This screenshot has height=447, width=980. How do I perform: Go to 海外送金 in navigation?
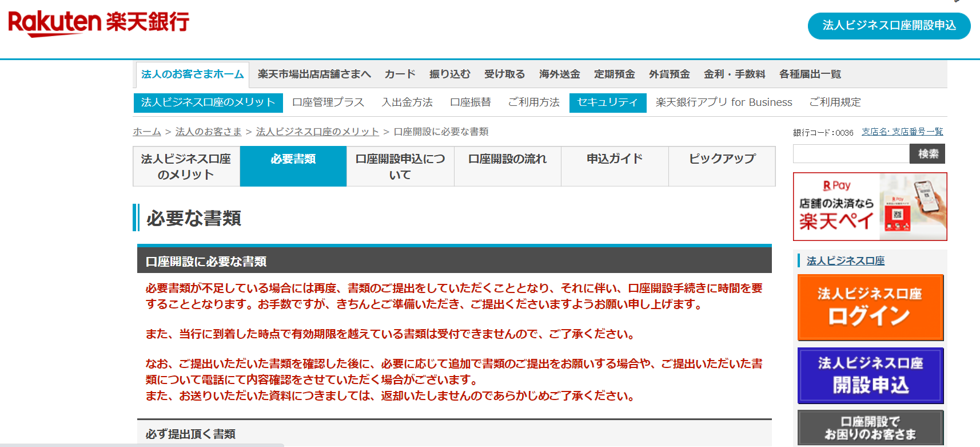point(559,74)
